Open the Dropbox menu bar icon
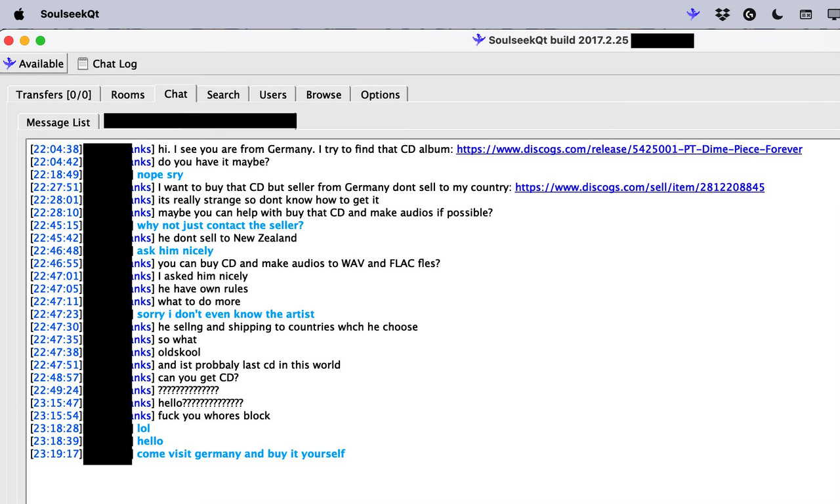This screenshot has height=504, width=840. click(x=723, y=14)
